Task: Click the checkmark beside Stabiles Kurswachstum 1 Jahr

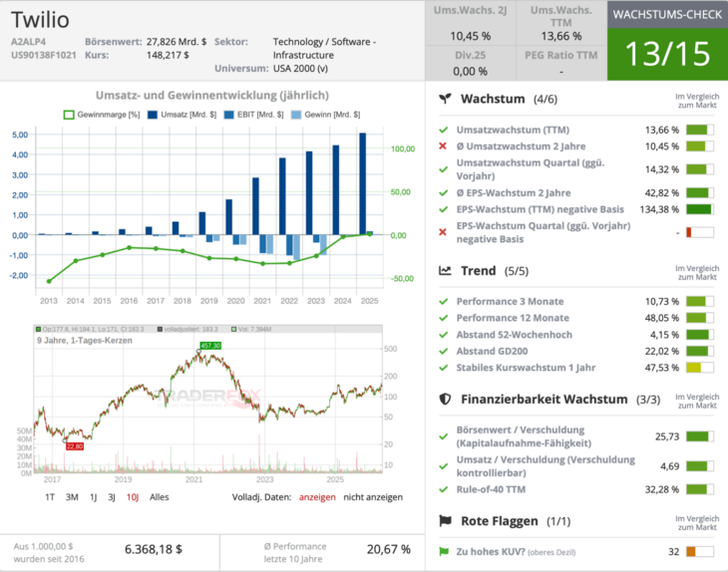Action: [x=444, y=368]
